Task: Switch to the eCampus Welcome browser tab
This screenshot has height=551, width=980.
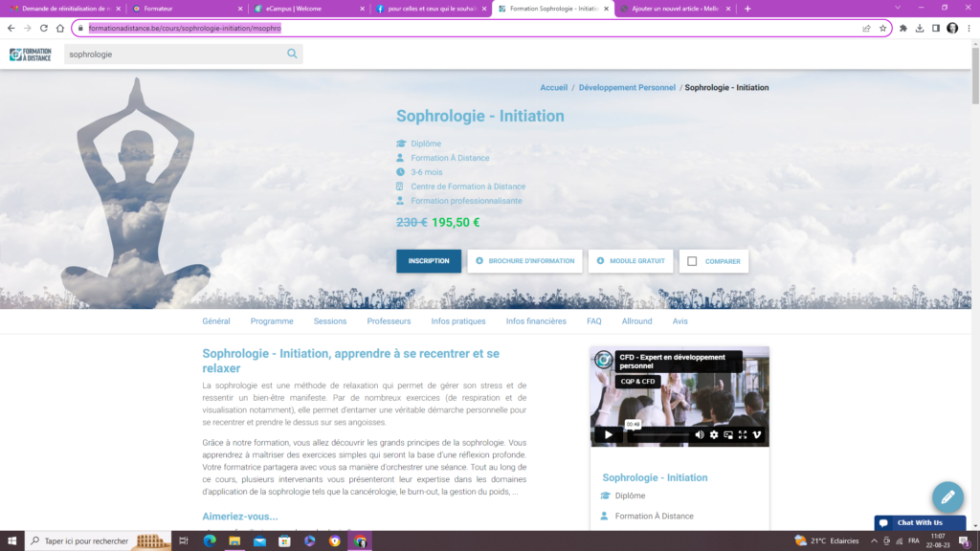Action: point(308,9)
